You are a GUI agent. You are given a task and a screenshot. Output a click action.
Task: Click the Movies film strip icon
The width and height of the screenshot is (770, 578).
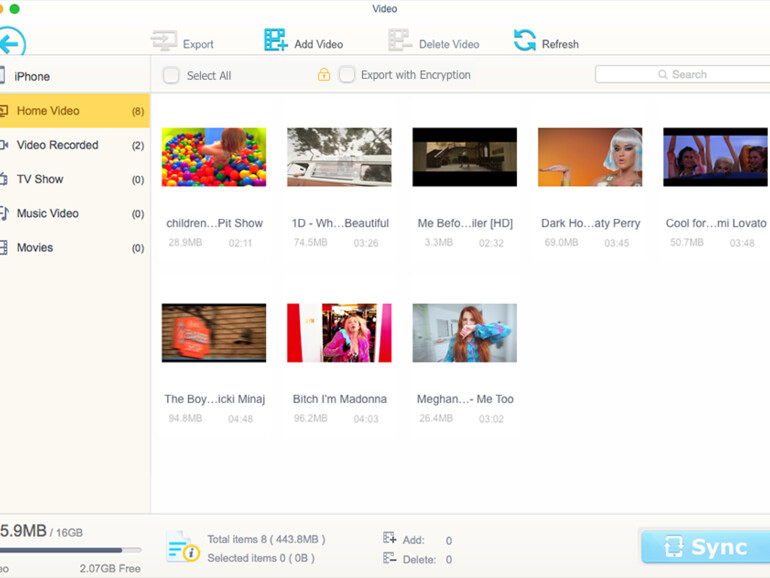click(x=3, y=248)
